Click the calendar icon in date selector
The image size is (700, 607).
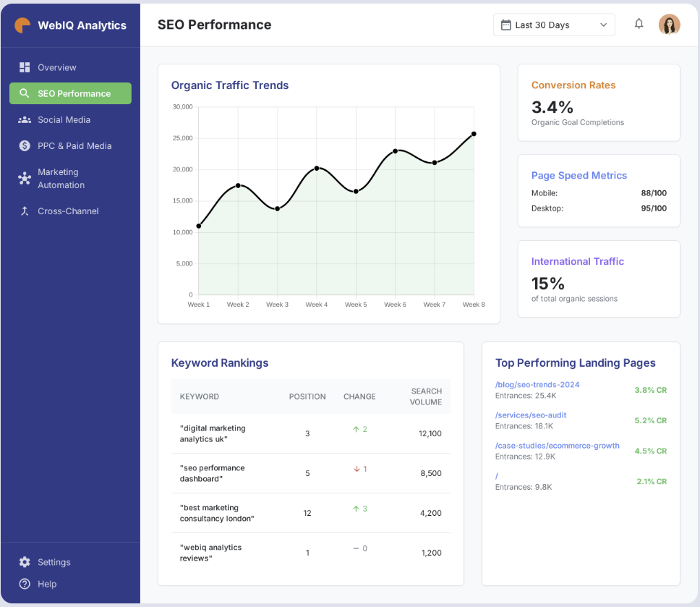click(506, 25)
